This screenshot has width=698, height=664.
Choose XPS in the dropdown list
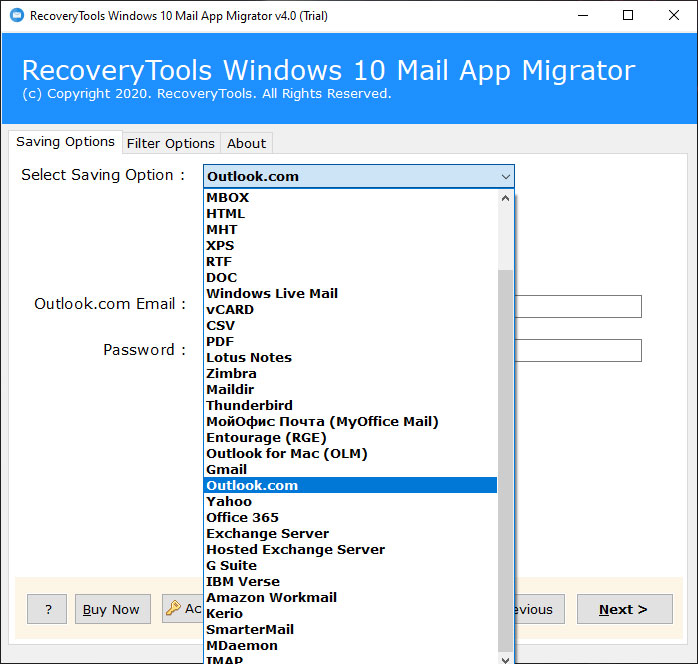click(x=351, y=246)
